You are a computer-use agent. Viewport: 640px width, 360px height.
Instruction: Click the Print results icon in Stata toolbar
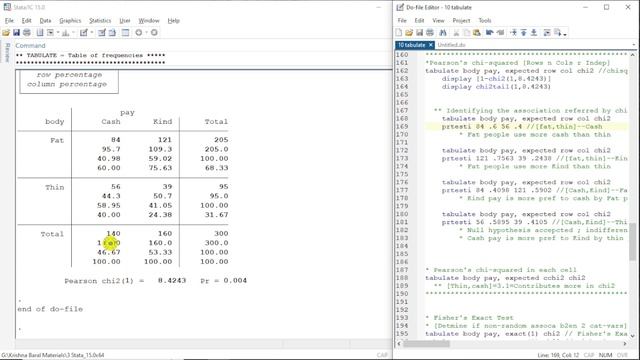tap(27, 33)
